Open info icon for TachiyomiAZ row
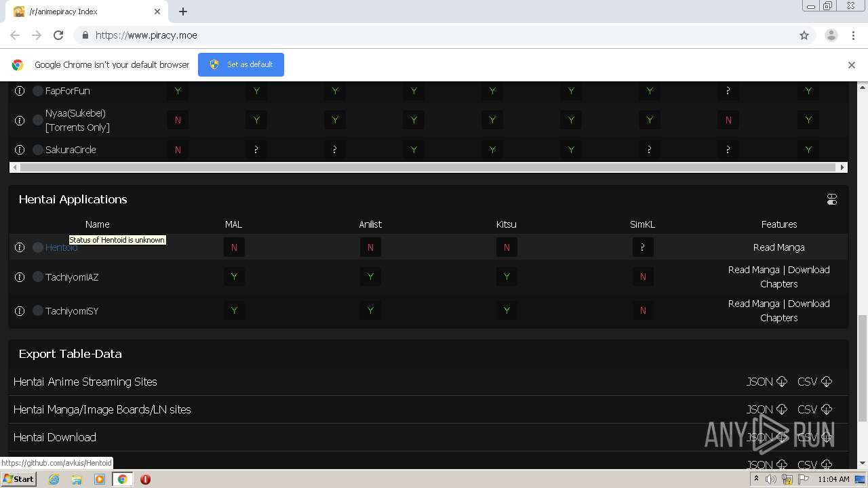The width and height of the screenshot is (868, 488). pyautogui.click(x=20, y=277)
